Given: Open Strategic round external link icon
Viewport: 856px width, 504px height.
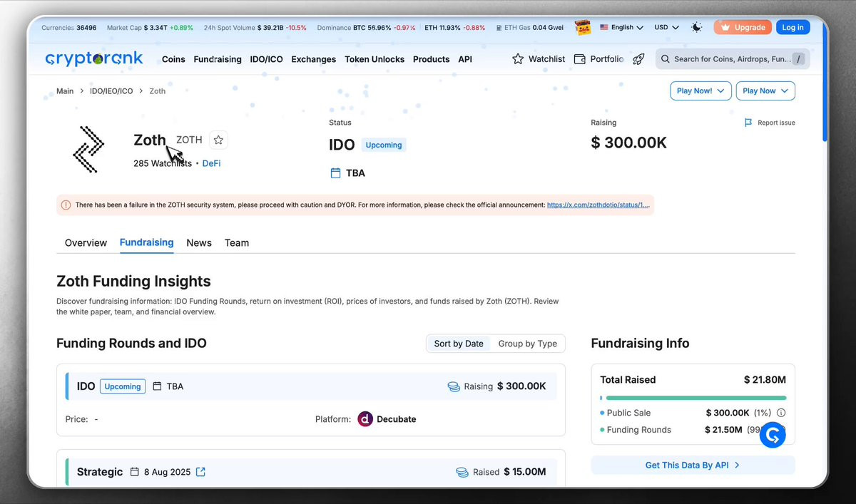Looking at the screenshot, I should [200, 472].
